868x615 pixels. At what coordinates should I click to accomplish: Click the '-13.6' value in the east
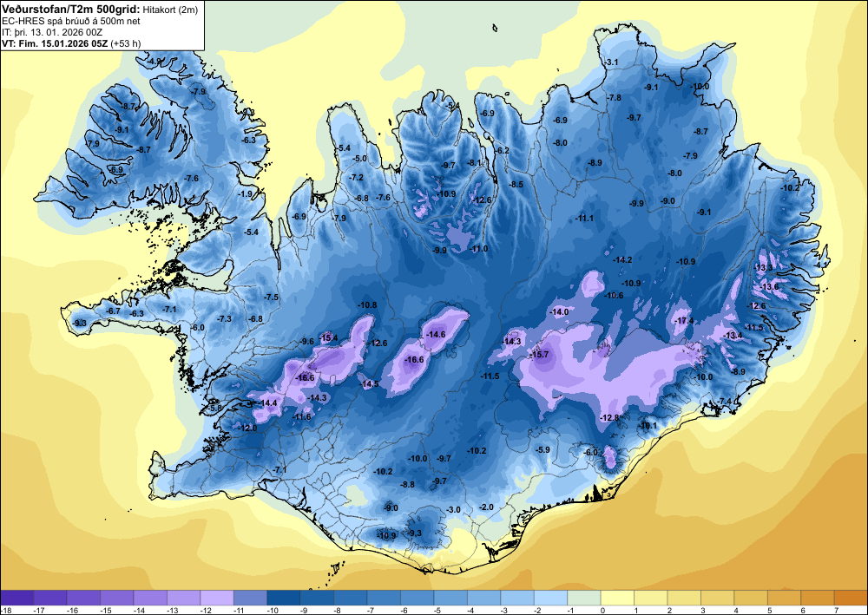[769, 286]
